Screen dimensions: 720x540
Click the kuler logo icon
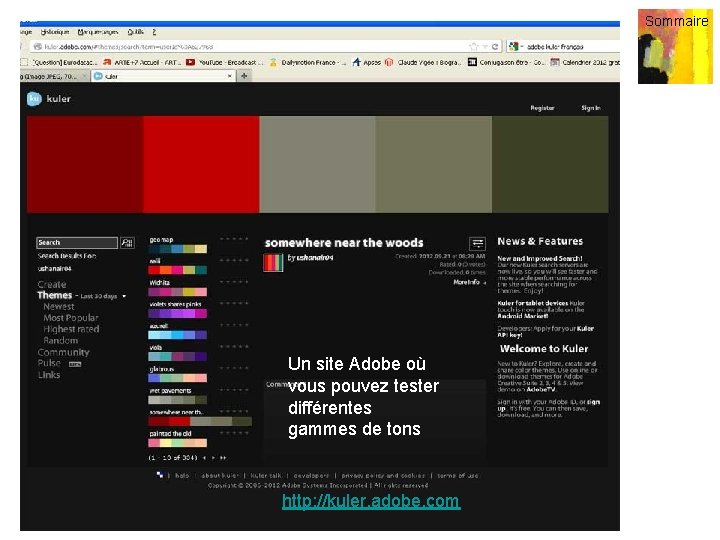(34, 99)
